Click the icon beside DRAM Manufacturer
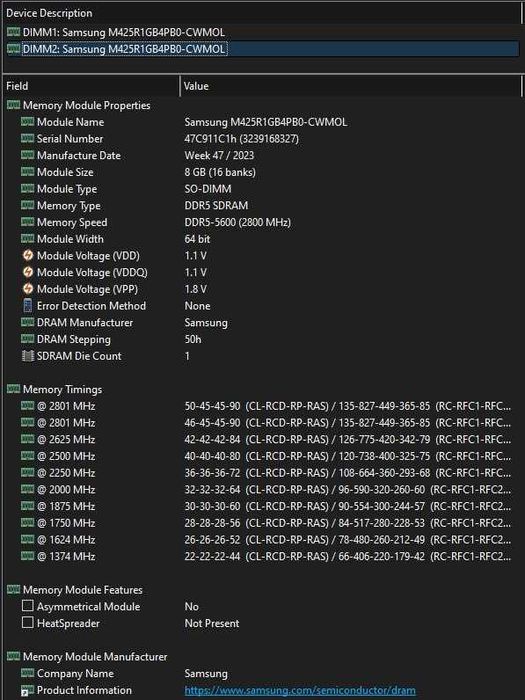 [x=27, y=322]
